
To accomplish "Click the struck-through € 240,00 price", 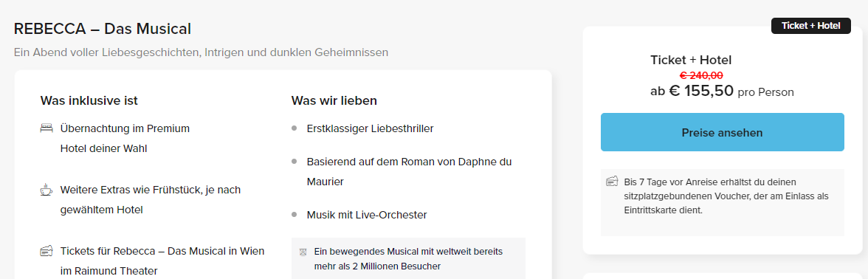I will coord(701,75).
